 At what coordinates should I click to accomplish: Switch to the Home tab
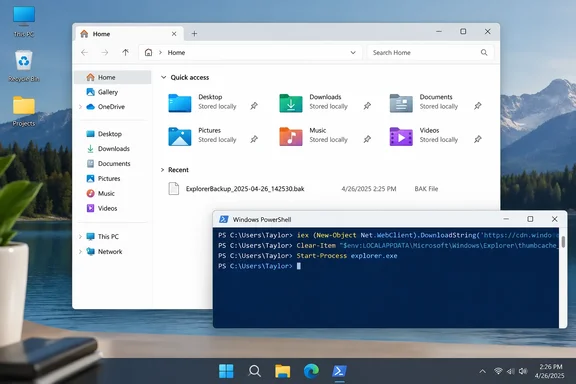point(128,34)
